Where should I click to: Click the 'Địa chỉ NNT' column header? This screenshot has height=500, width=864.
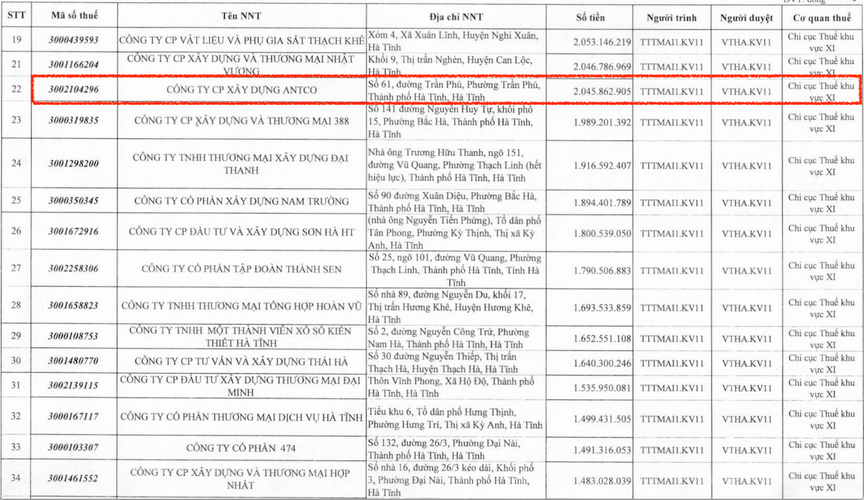click(x=455, y=17)
